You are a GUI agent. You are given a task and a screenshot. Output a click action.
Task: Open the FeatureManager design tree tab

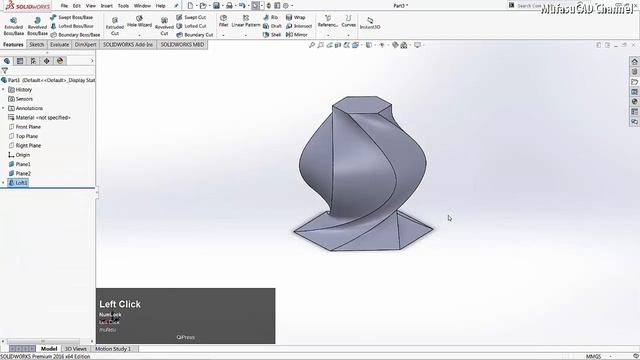[x=7, y=61]
